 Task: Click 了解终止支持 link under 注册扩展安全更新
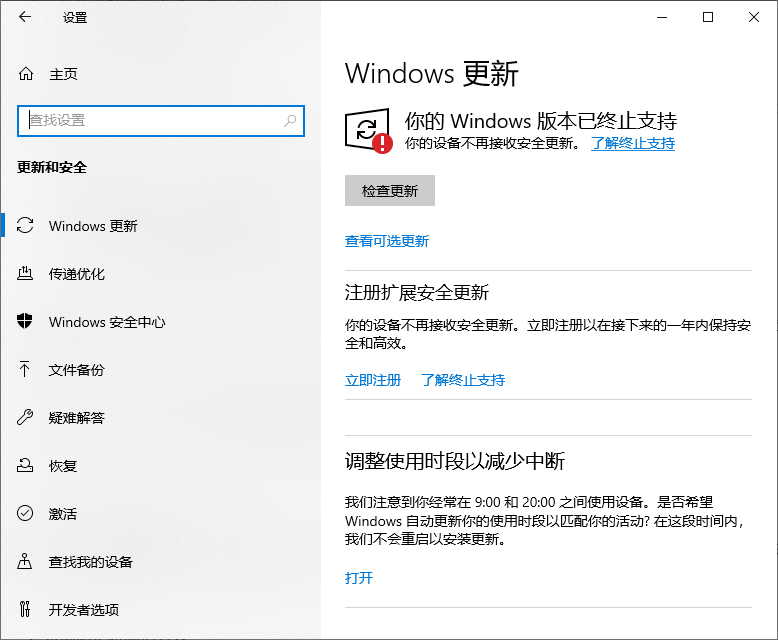tap(463, 380)
